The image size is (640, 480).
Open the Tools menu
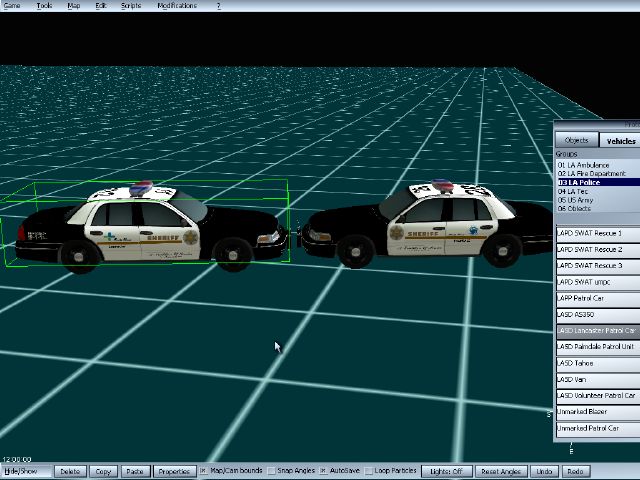point(44,5)
